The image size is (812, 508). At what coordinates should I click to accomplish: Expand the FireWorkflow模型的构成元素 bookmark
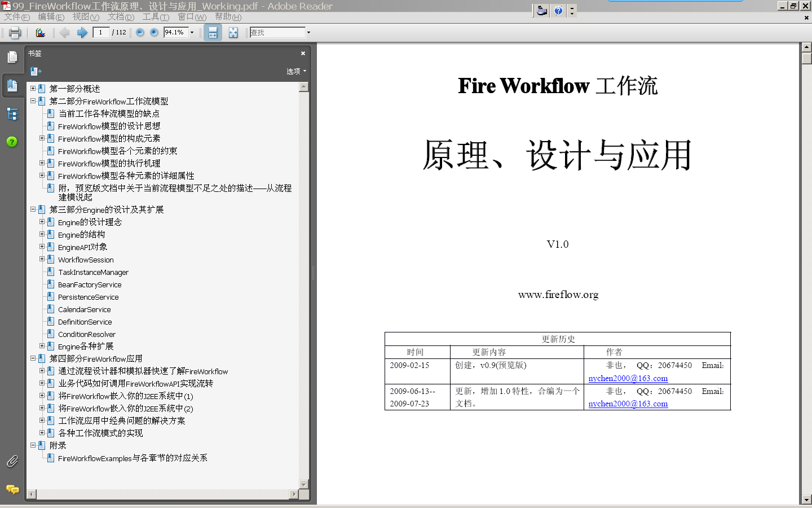pos(42,138)
